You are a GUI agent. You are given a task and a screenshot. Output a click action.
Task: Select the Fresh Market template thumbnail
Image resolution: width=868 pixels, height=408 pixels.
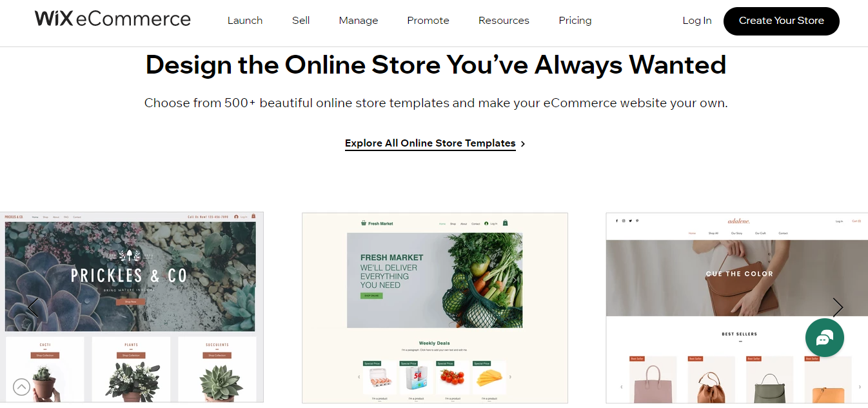(x=435, y=308)
